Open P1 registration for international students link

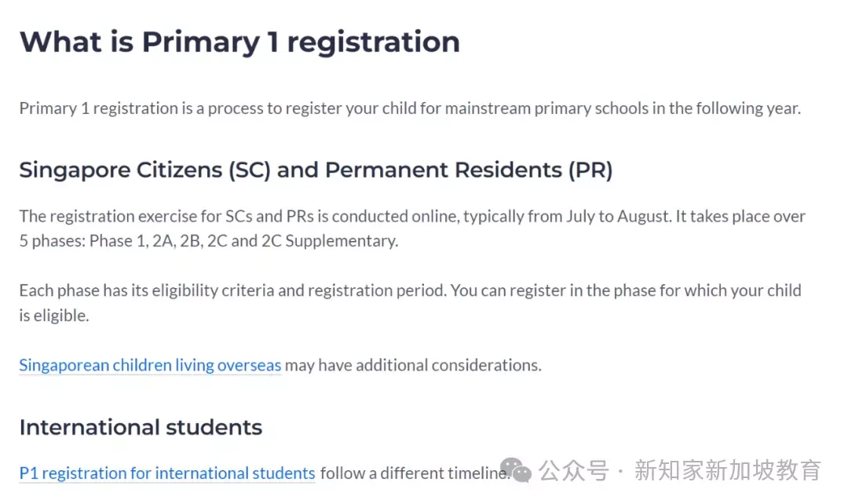pos(167,473)
